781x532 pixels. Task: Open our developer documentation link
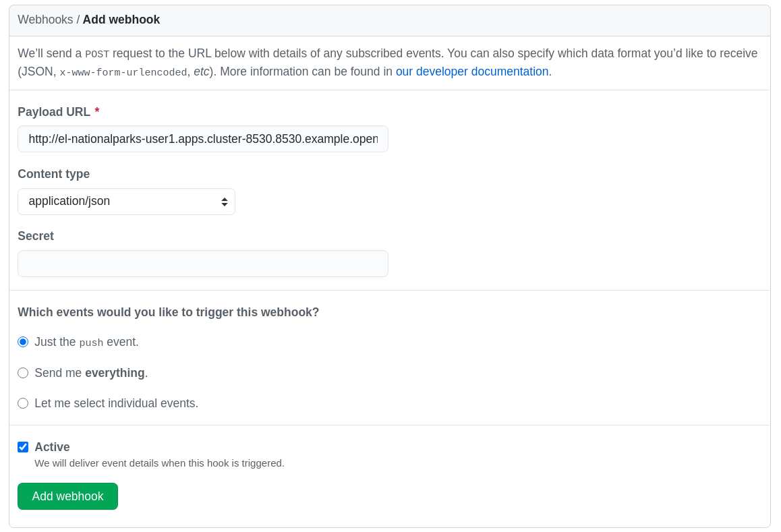[471, 71]
